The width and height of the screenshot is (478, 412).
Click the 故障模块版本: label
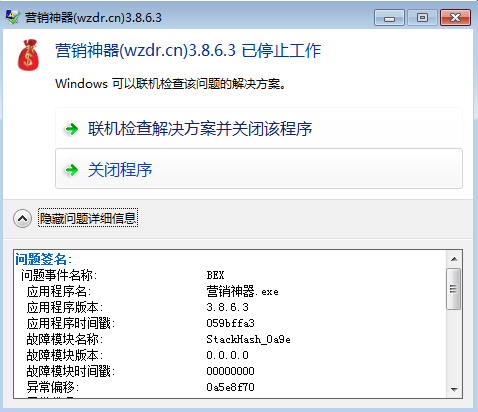[x=65, y=355]
